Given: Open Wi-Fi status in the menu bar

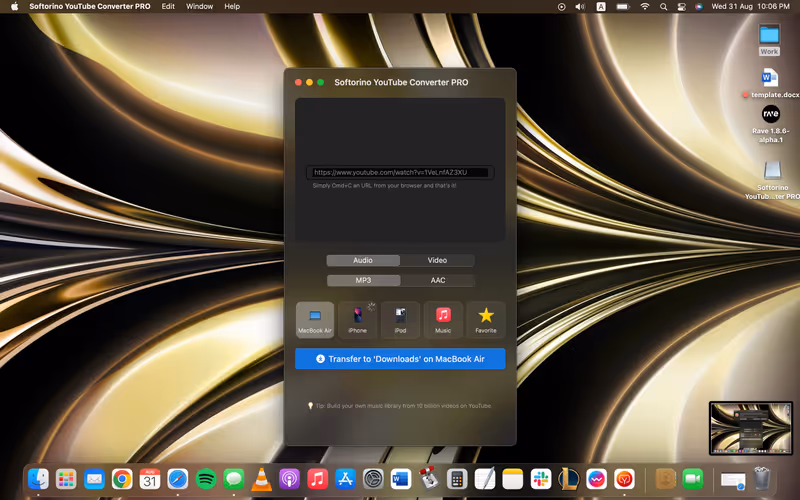Looking at the screenshot, I should coord(645,7).
